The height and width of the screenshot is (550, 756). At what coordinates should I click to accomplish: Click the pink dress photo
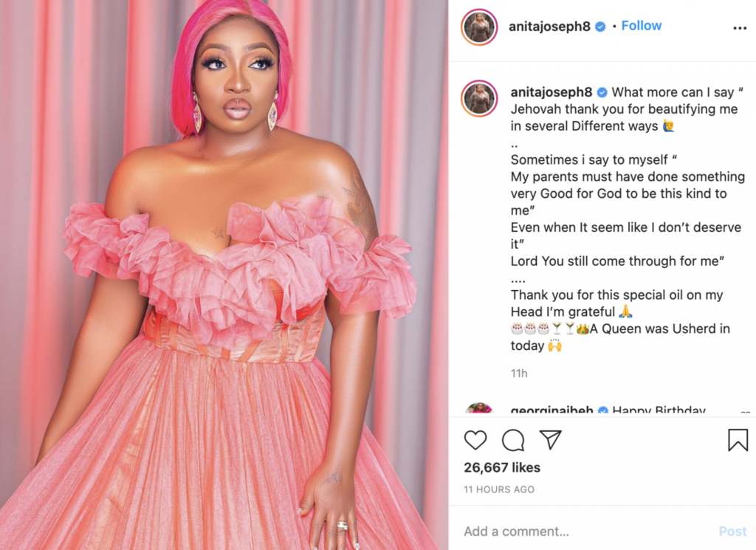pyautogui.click(x=224, y=275)
